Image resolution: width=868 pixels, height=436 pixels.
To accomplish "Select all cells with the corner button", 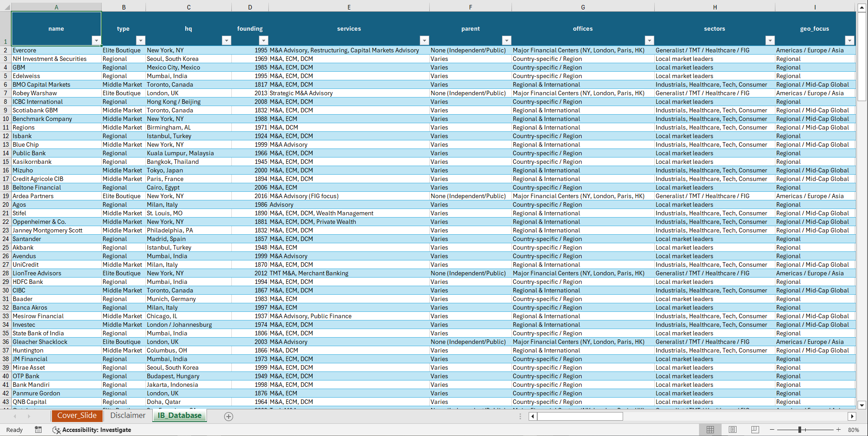I will [x=6, y=7].
